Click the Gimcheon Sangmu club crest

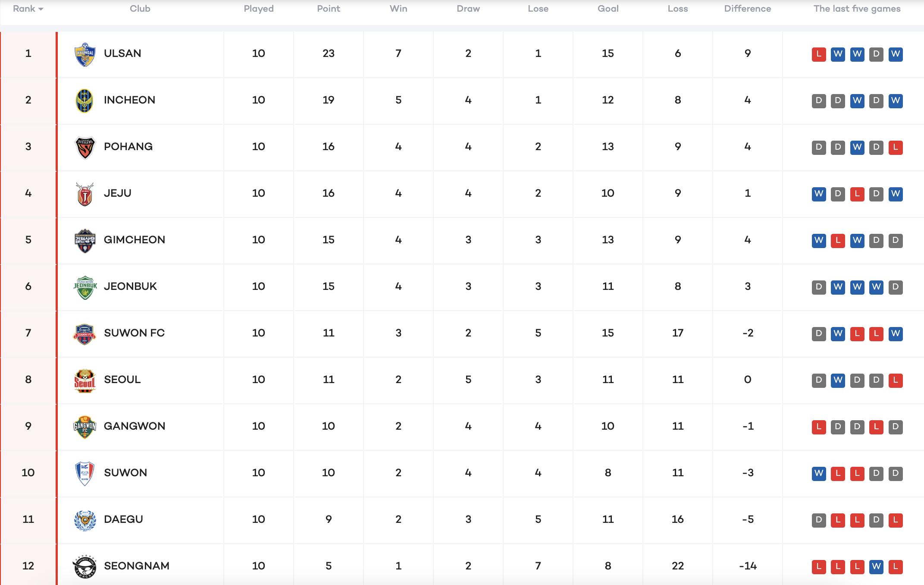click(x=85, y=240)
